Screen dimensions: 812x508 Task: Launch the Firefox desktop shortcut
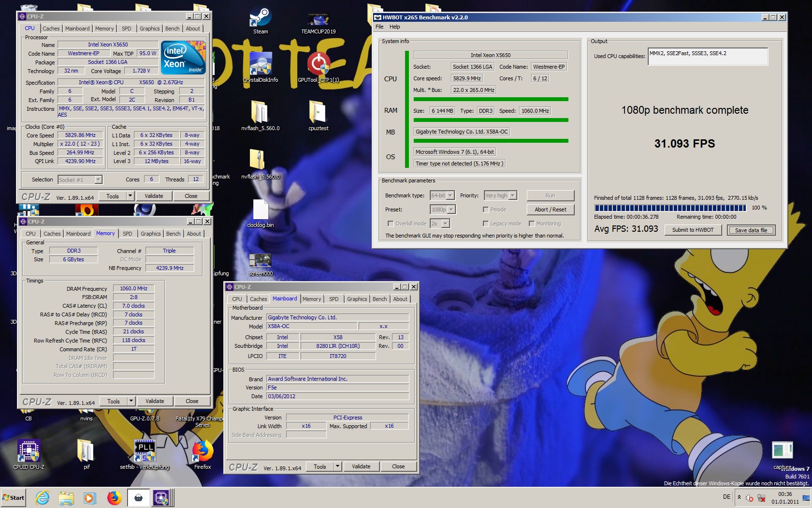coord(203,455)
